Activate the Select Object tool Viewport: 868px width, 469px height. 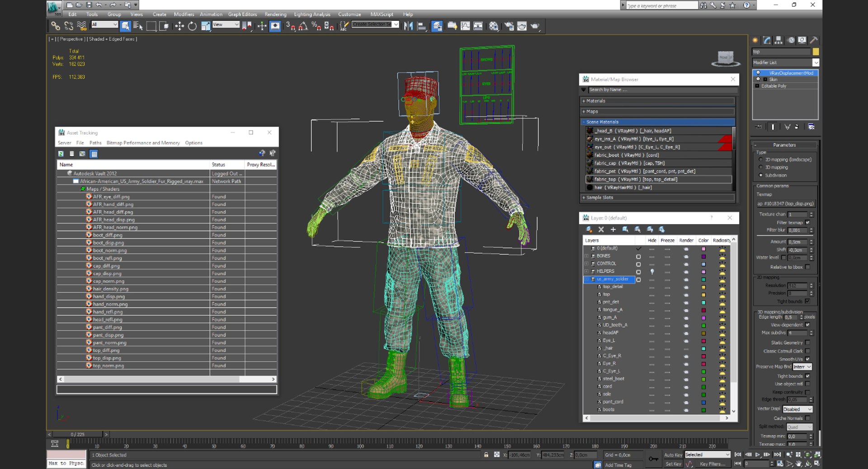(125, 26)
